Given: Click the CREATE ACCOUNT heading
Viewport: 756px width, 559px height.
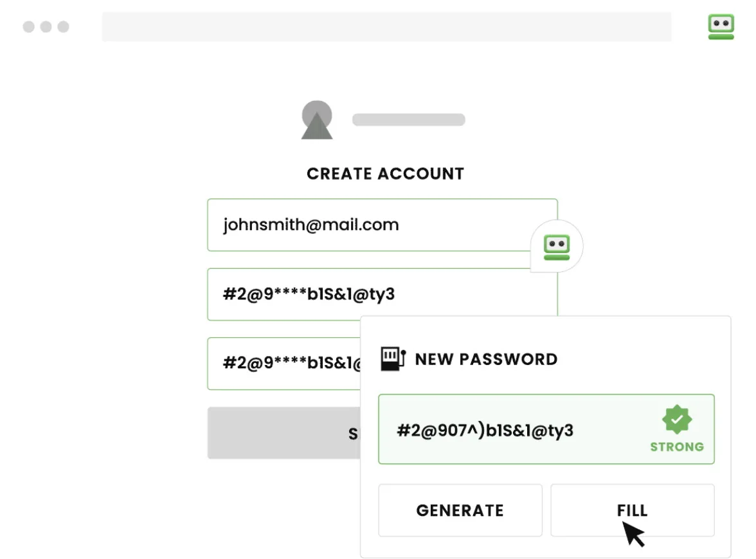Looking at the screenshot, I should pos(385,173).
